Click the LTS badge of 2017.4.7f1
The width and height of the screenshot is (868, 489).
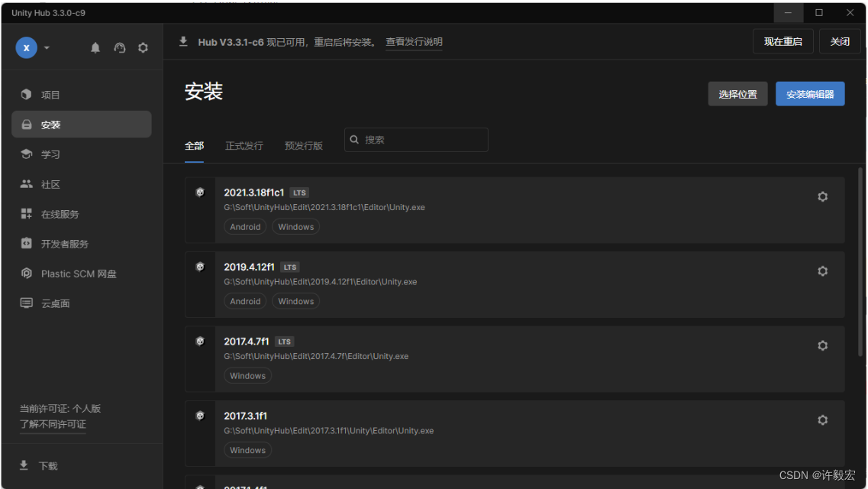pos(285,342)
